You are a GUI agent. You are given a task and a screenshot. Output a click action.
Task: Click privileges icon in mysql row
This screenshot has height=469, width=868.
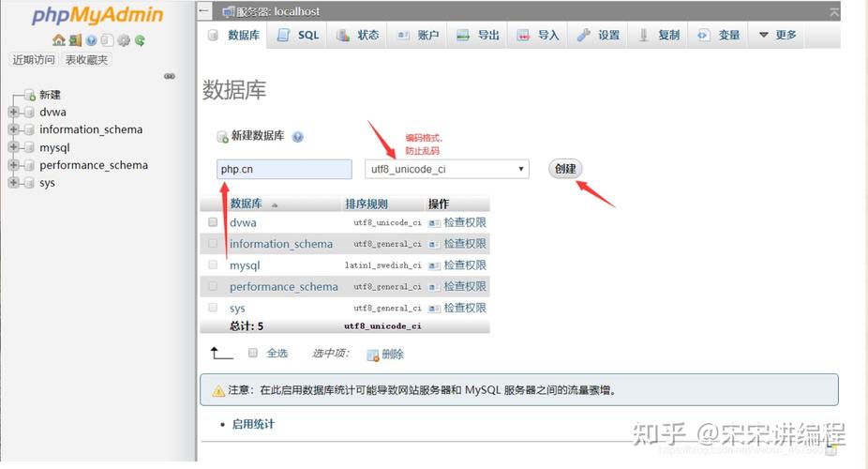point(435,265)
